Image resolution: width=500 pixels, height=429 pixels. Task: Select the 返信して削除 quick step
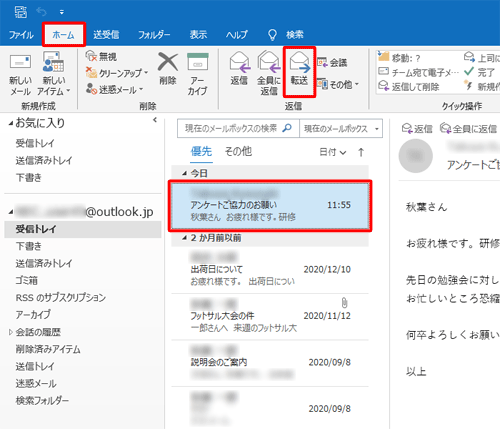[x=409, y=87]
